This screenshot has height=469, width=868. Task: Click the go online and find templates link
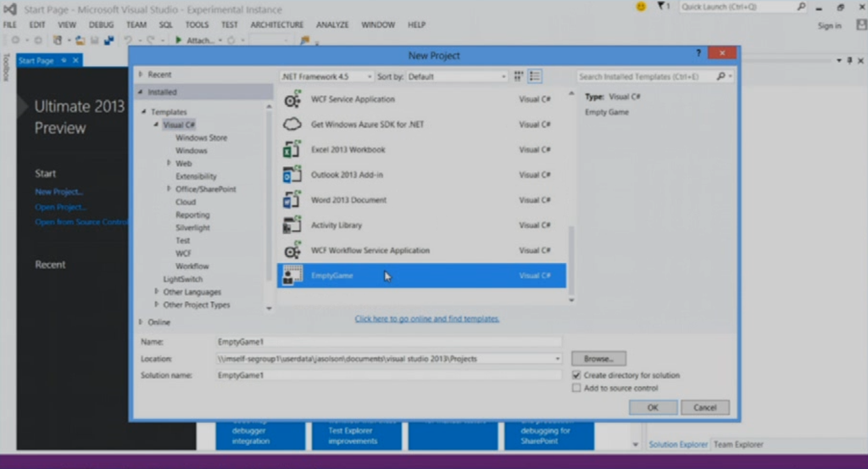pos(427,319)
